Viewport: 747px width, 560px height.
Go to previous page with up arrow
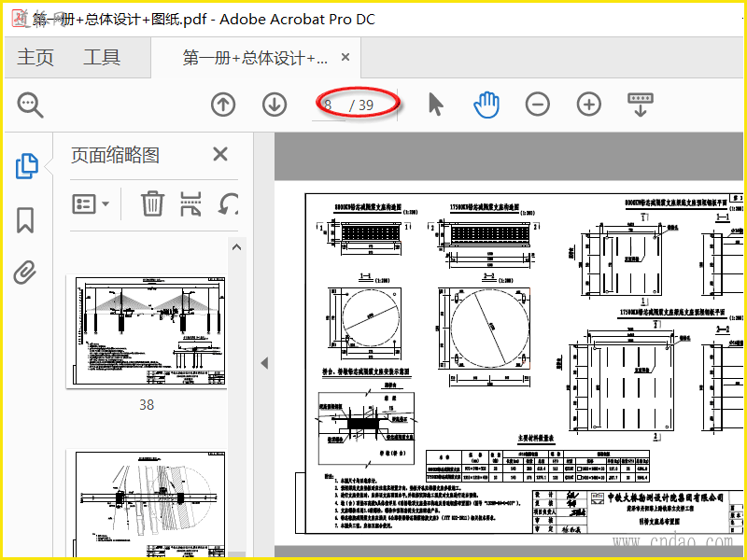tap(223, 105)
